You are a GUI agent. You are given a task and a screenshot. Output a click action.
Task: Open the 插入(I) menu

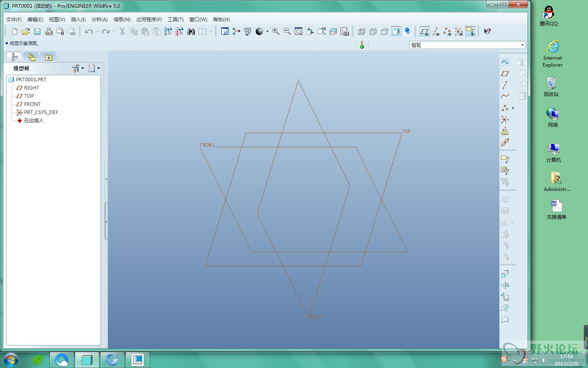click(78, 19)
